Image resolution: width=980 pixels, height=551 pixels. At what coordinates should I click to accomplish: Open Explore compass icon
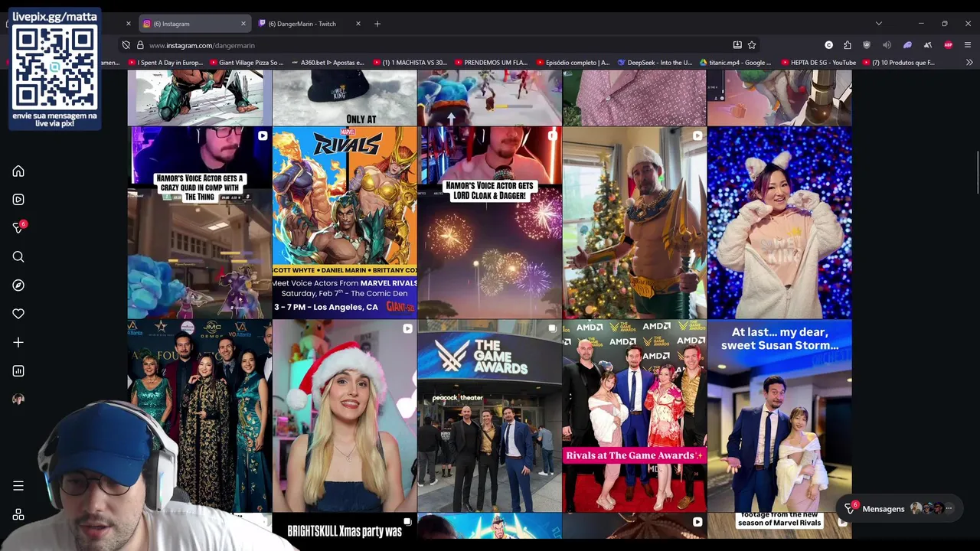pos(18,285)
